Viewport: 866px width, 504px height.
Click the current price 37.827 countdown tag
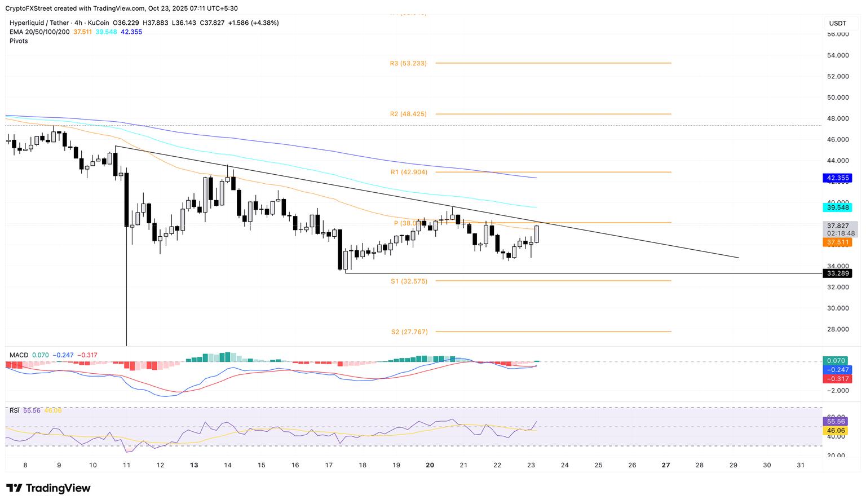tap(840, 229)
